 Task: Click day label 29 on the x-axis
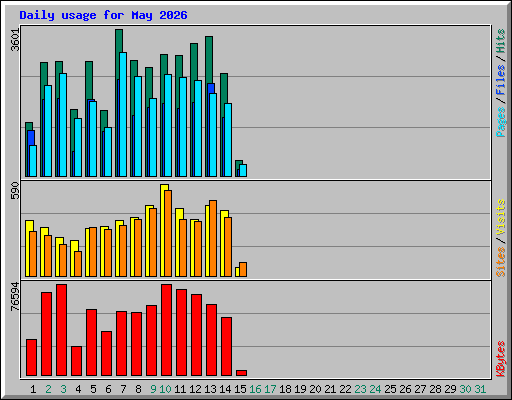(x=450, y=389)
